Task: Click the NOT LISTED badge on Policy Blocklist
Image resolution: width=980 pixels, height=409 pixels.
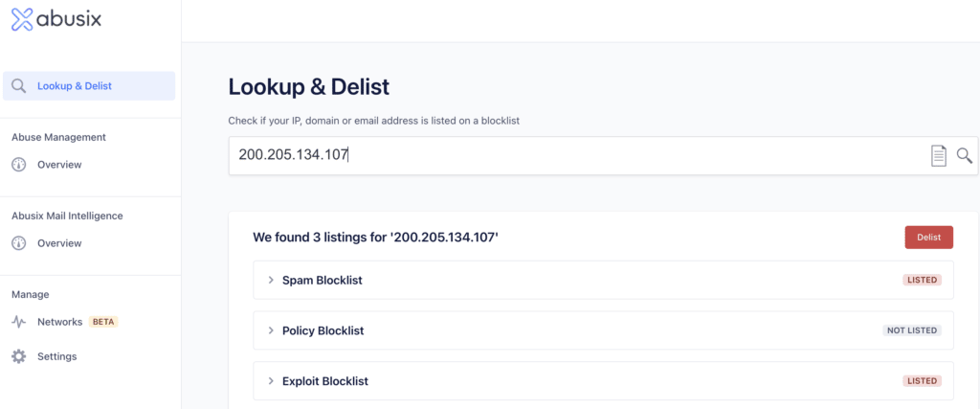Action: coord(912,330)
